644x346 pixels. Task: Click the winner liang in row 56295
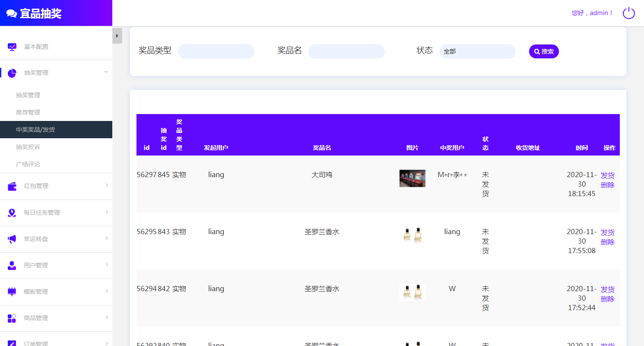coord(452,232)
